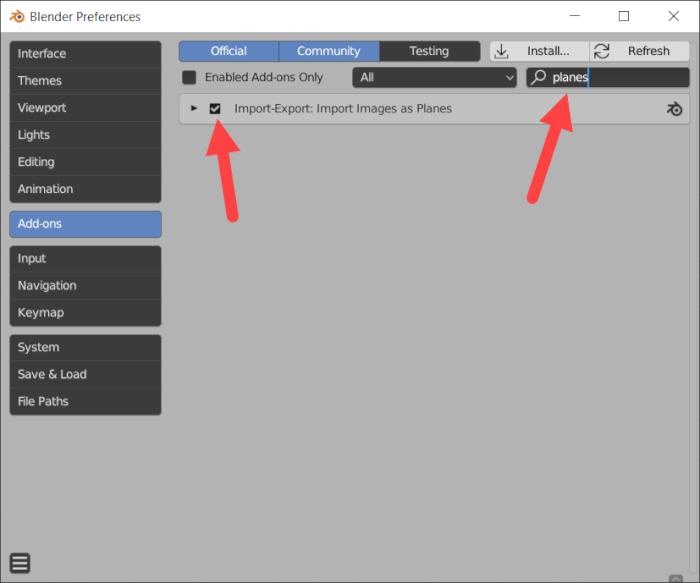This screenshot has width=700, height=583.
Task: Minimize the Blender Preferences window
Action: [x=575, y=16]
